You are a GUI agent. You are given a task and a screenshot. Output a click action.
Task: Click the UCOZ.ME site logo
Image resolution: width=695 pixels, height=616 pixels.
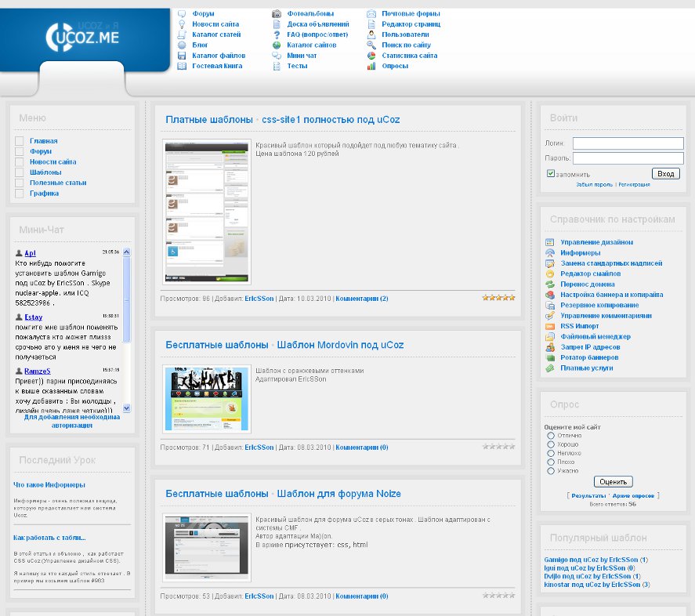(x=82, y=38)
